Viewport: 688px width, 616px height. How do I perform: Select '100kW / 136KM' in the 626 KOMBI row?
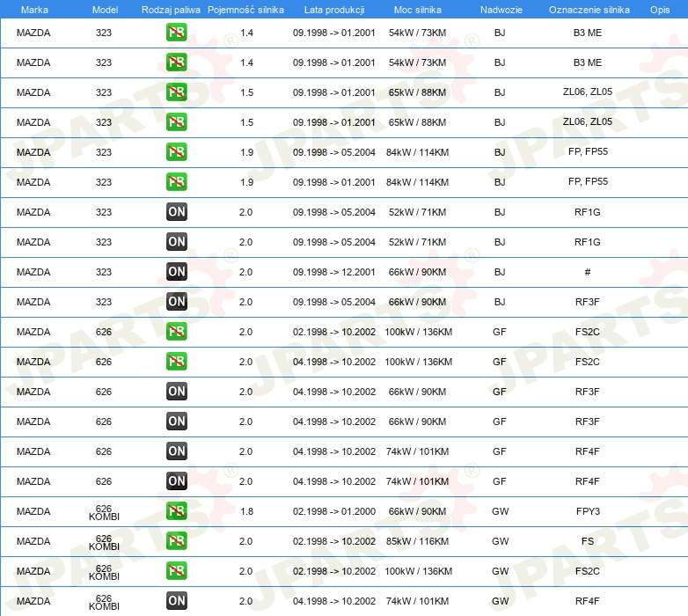418,571
